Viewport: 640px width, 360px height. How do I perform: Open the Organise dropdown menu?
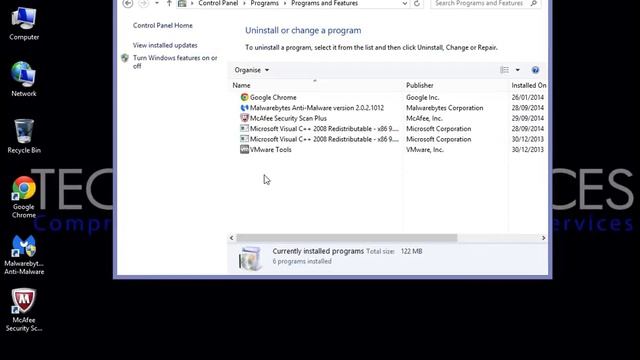click(x=251, y=70)
